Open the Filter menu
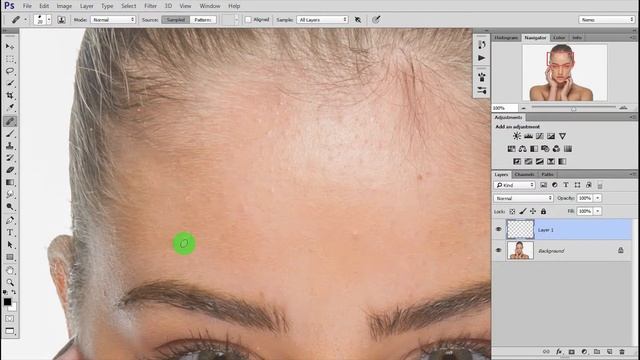The image size is (640, 360). pos(150,6)
